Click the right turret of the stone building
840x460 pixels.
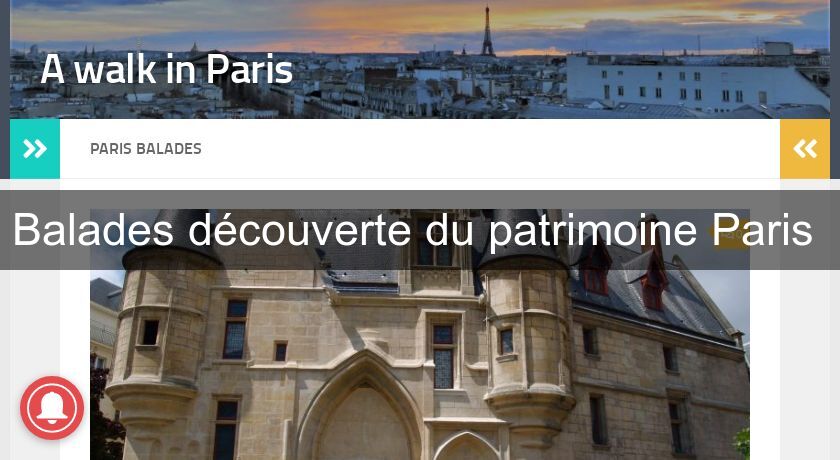coord(528,343)
